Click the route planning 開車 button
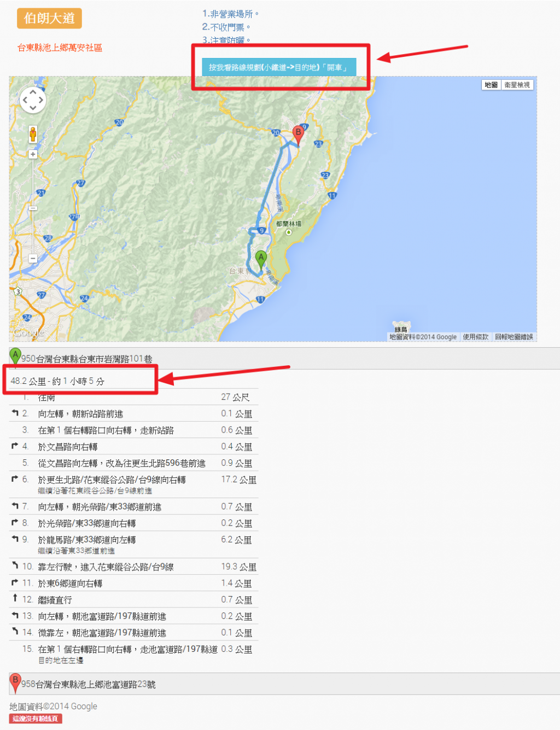The width and height of the screenshot is (560, 730). pyautogui.click(x=279, y=67)
